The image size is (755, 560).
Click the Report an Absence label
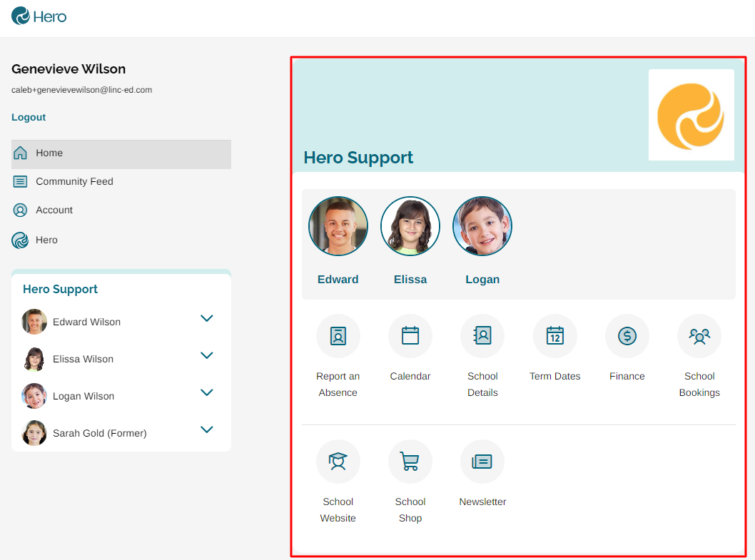tap(338, 385)
